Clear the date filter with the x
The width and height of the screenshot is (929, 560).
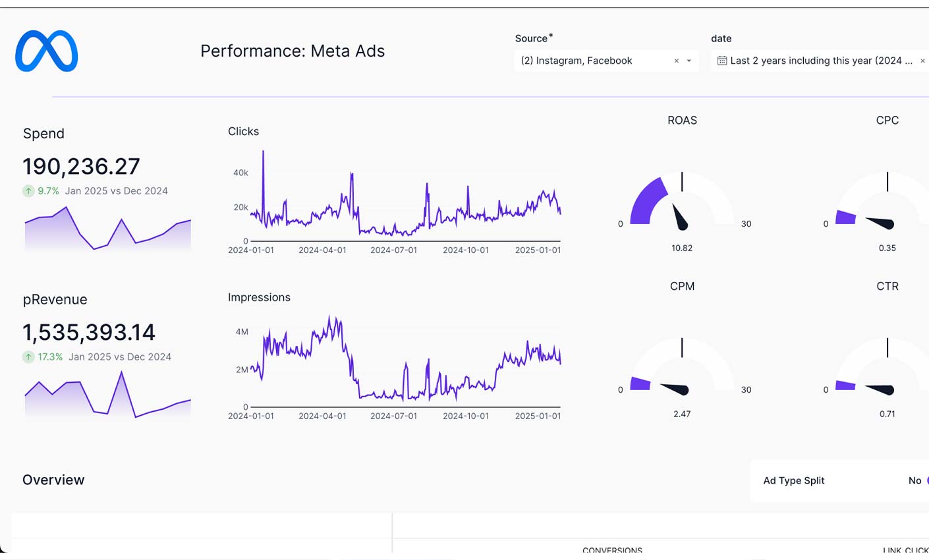point(922,61)
